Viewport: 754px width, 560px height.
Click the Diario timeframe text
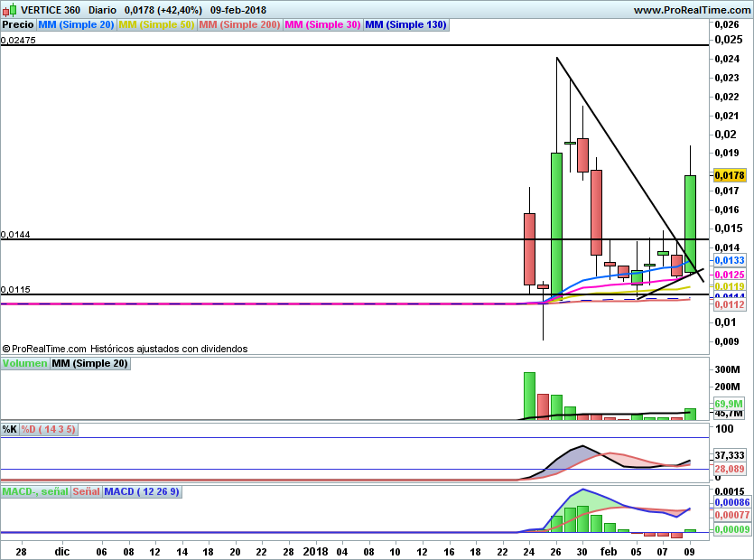tap(102, 10)
